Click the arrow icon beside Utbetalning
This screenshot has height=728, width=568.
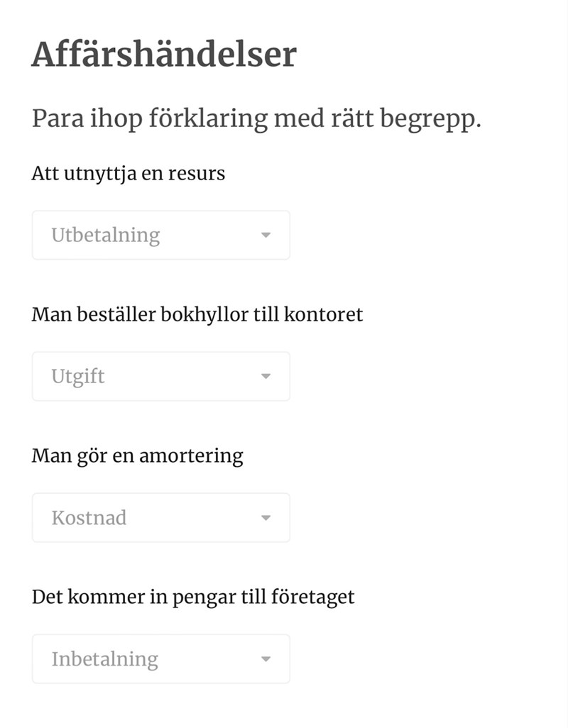click(x=266, y=235)
